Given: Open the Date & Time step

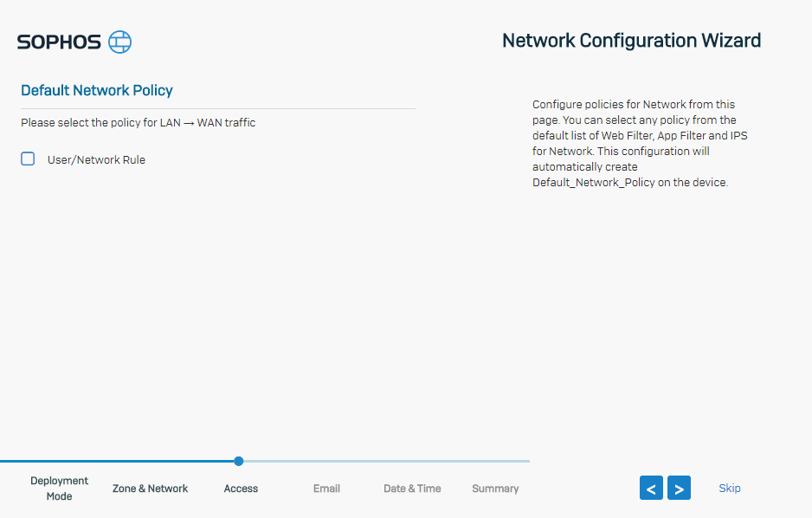Looking at the screenshot, I should coord(412,489).
